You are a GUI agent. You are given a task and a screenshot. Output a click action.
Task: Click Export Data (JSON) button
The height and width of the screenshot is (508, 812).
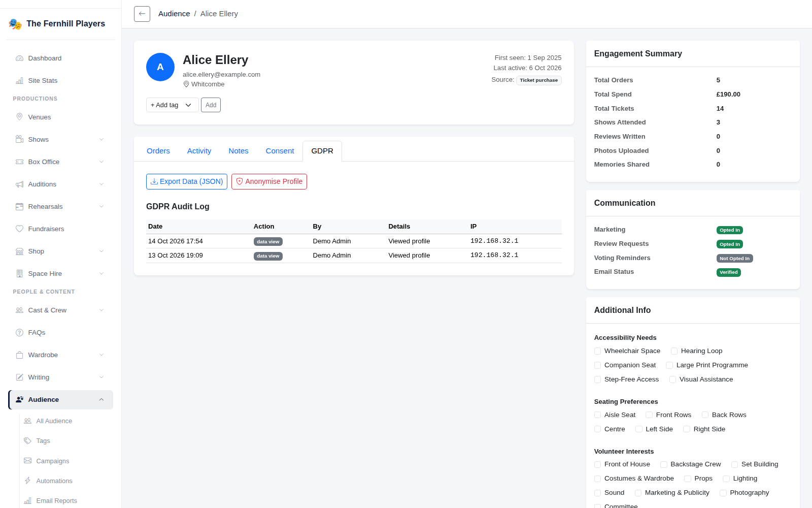187,181
